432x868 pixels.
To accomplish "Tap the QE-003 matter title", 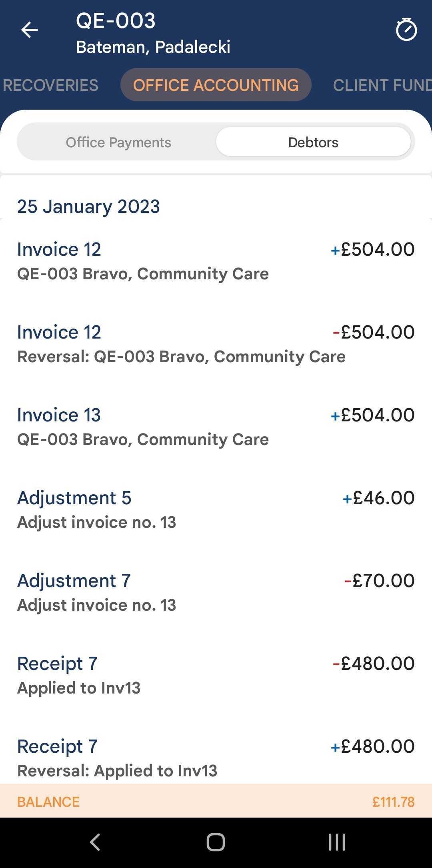I will pyautogui.click(x=116, y=21).
